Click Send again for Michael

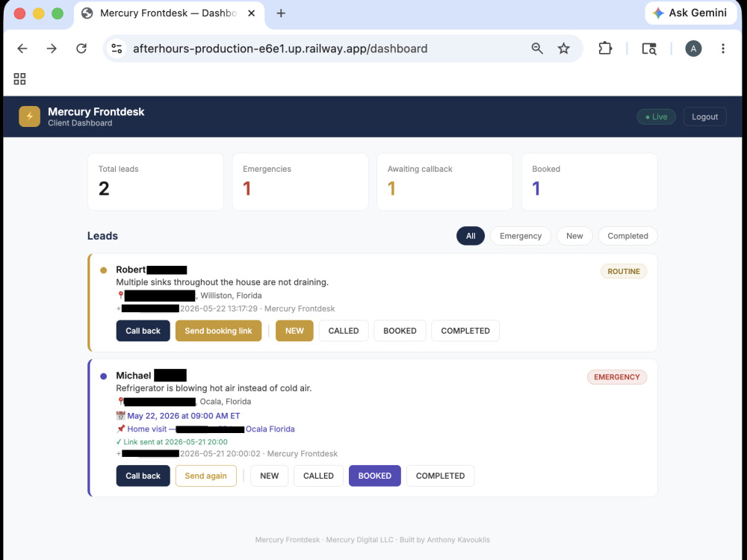coord(206,476)
